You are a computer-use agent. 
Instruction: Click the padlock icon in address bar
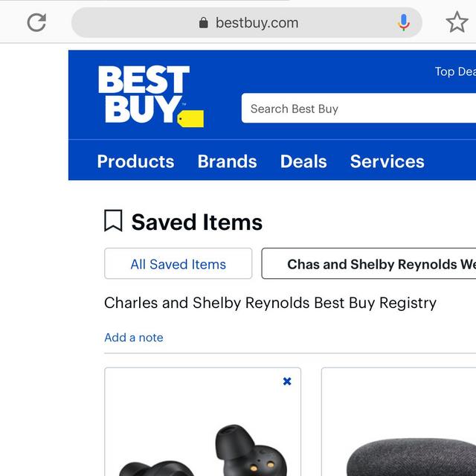click(x=204, y=23)
